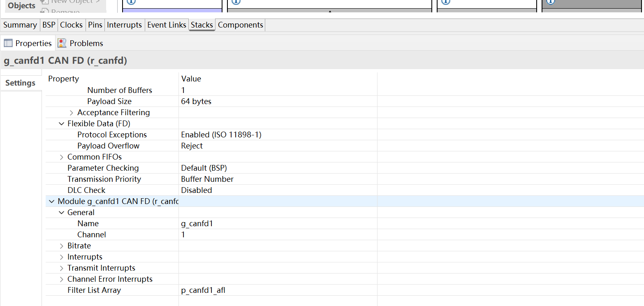Switch to the Pins tab
644x306 pixels.
pyautogui.click(x=95, y=25)
